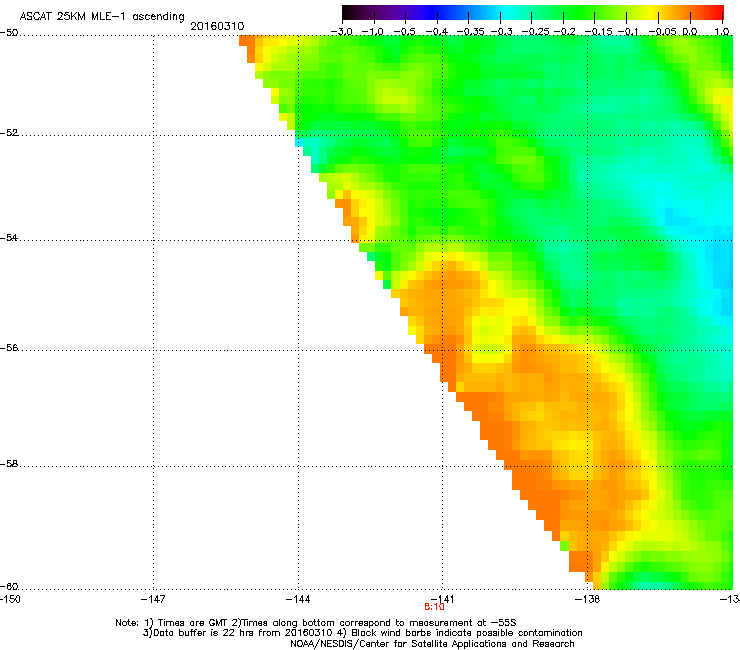740x650 pixels.
Task: Click the colorbar label 0.0
Action: (x=690, y=32)
